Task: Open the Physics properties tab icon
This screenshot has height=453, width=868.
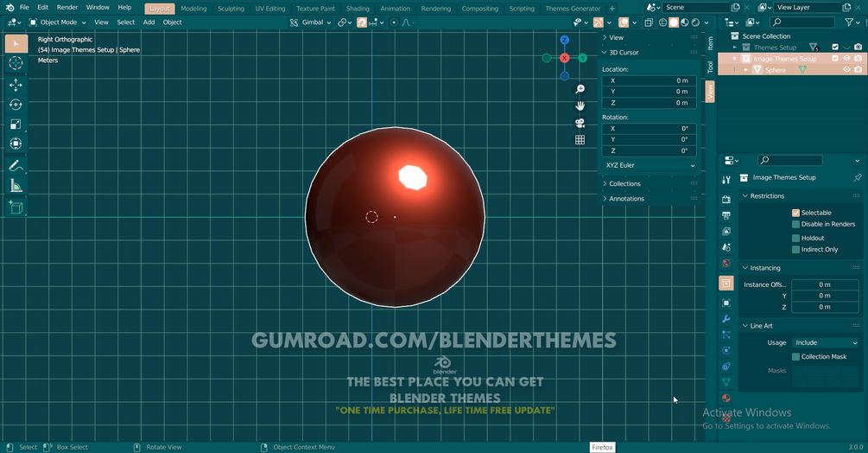Action: click(x=726, y=350)
